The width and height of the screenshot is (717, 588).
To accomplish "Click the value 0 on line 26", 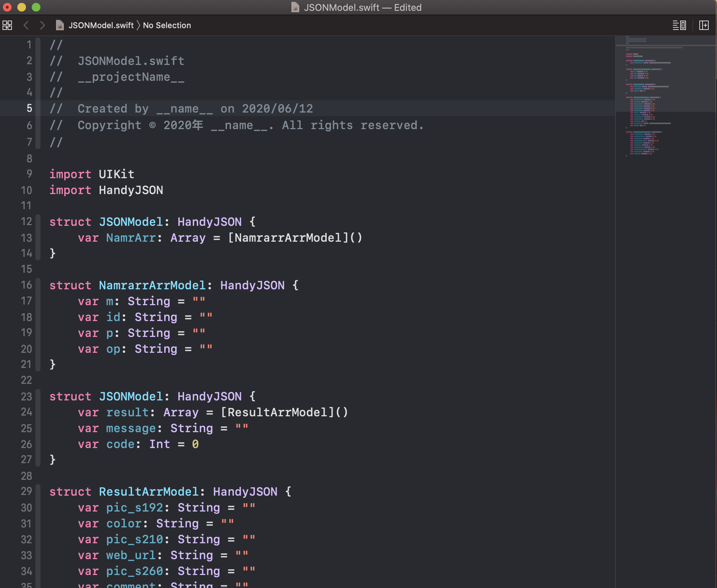I will (195, 444).
